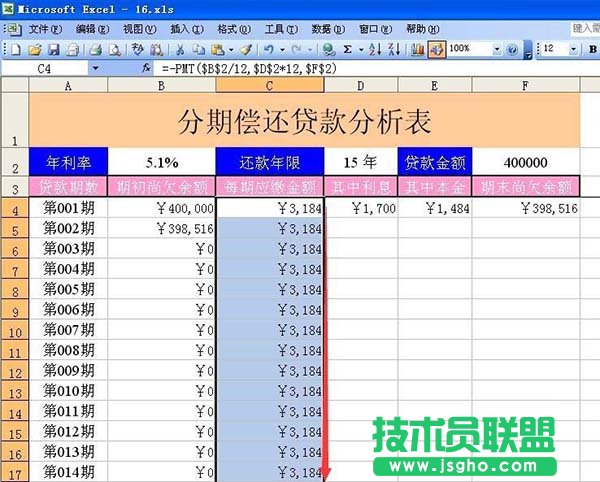Click the formula bar with the PMT formula
600x482 pixels.
[377, 68]
